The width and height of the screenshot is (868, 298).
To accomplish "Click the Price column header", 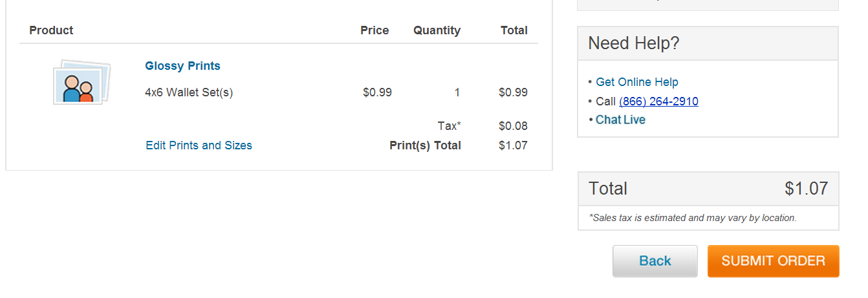I will pos(374,30).
